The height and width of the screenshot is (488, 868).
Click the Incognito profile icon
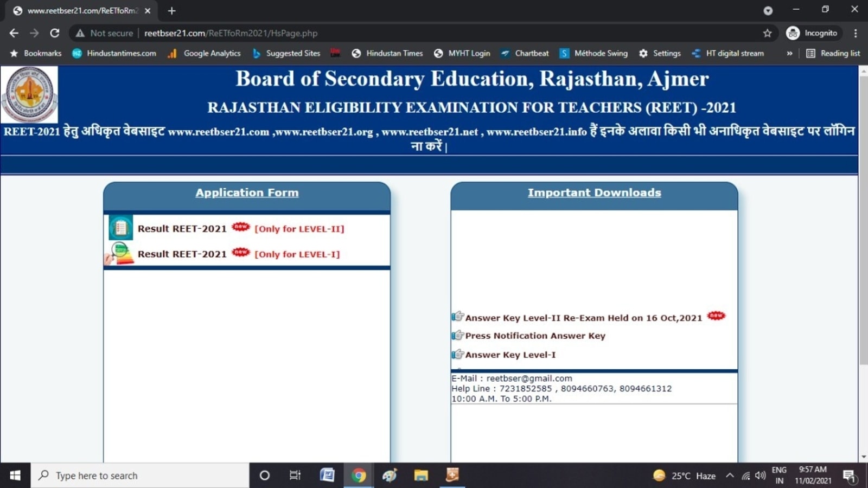pyautogui.click(x=793, y=33)
